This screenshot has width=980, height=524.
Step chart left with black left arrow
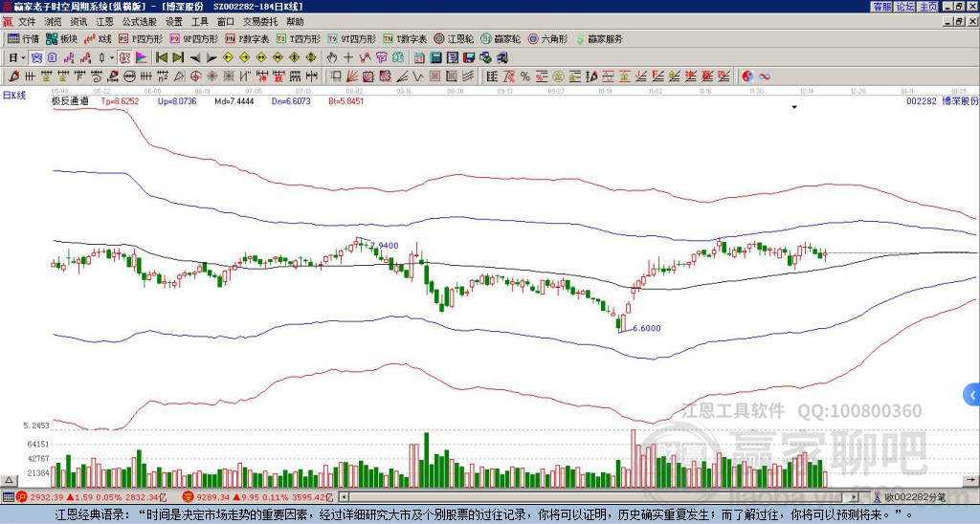195,58
